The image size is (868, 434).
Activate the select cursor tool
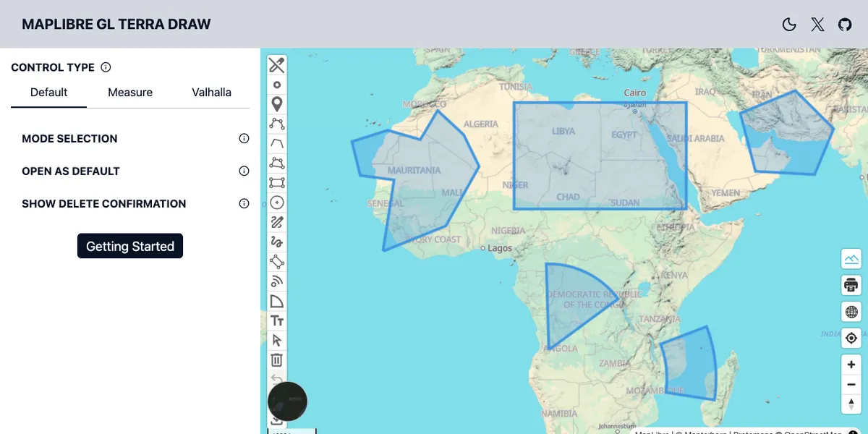(x=277, y=340)
